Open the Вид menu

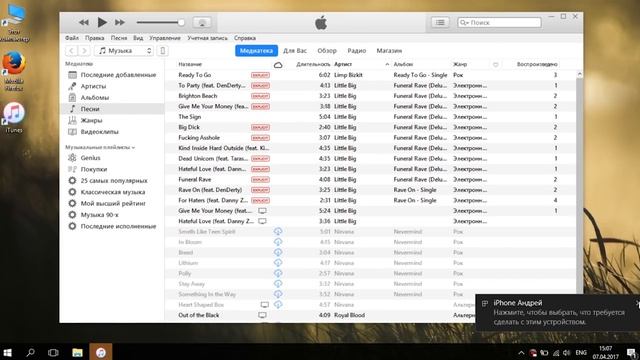pos(138,38)
